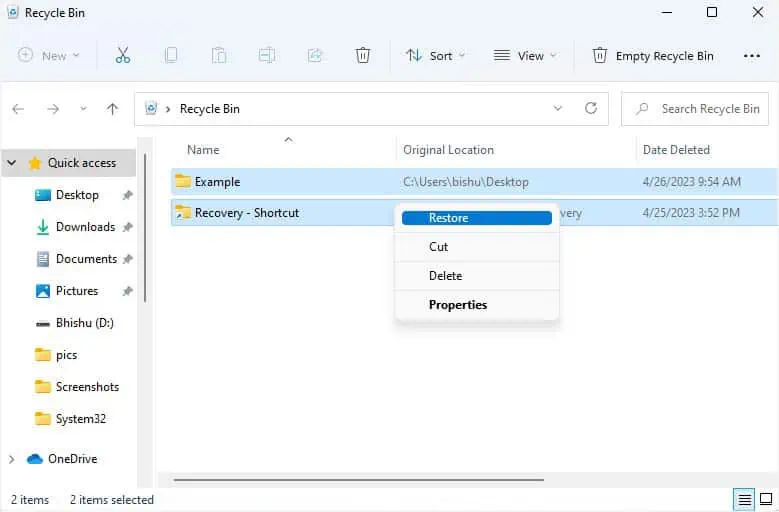The image size is (779, 512).
Task: Switch to Details view icon in status bar
Action: (744, 499)
